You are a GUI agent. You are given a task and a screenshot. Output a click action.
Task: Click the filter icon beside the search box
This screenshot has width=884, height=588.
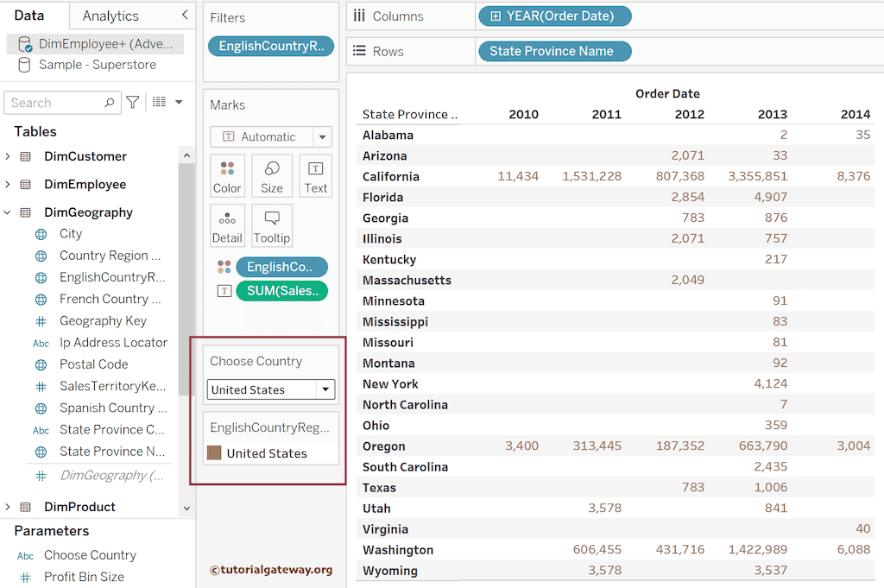pos(132,102)
